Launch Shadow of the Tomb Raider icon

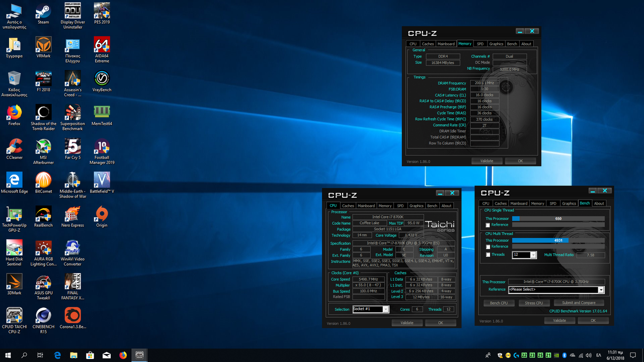pyautogui.click(x=43, y=117)
